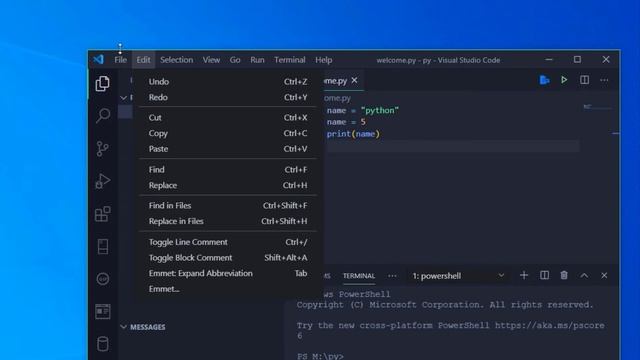Minimize the Visual Studio Code window
The image size is (640, 360).
point(549,60)
